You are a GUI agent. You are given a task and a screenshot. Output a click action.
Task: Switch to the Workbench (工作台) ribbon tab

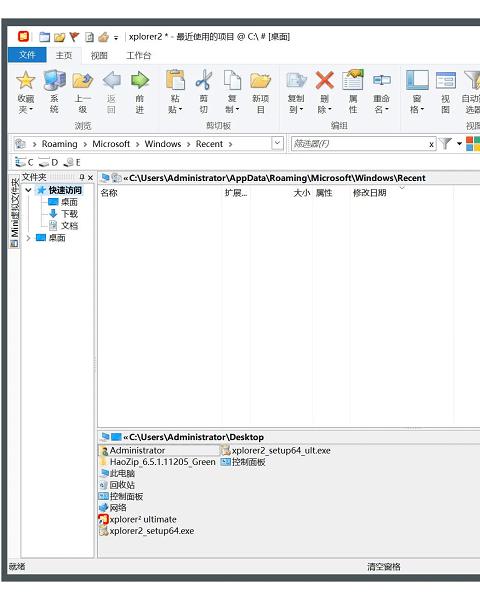point(139,55)
